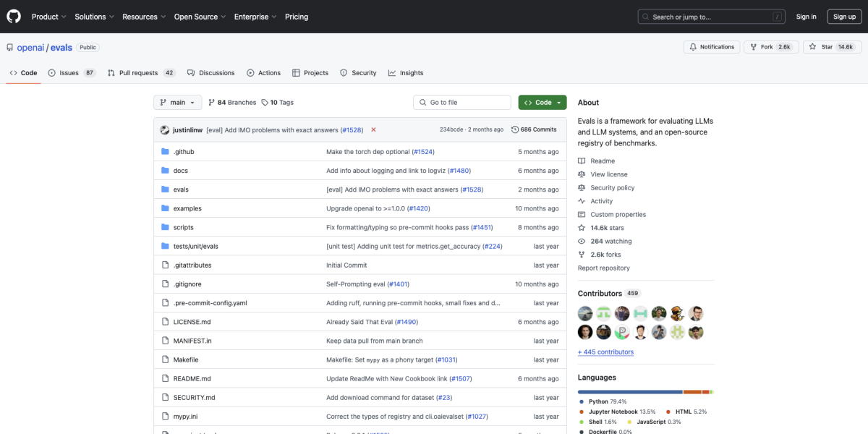Viewport: 868px width, 434px height.
Task: Click the tags icon showing 10 Tags
Action: coord(267,102)
